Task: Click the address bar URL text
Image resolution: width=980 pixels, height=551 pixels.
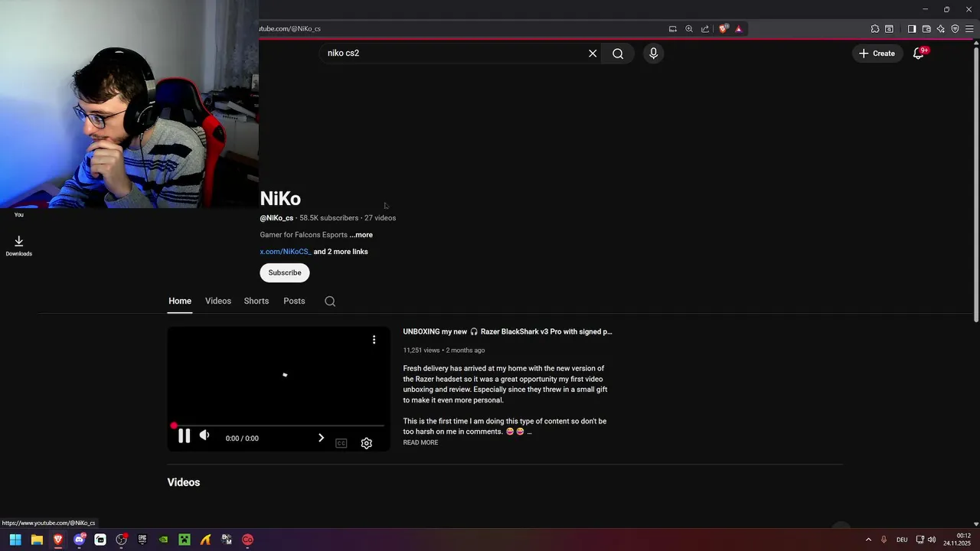Action: click(290, 29)
